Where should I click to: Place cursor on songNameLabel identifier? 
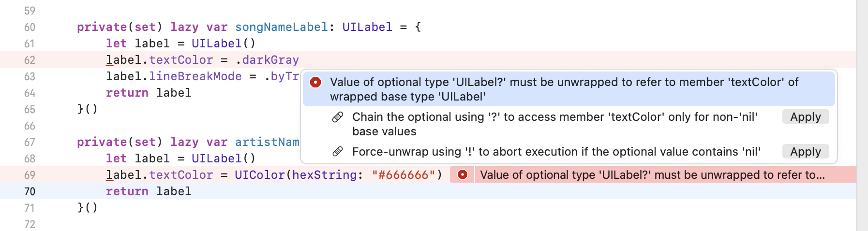pyautogui.click(x=282, y=27)
